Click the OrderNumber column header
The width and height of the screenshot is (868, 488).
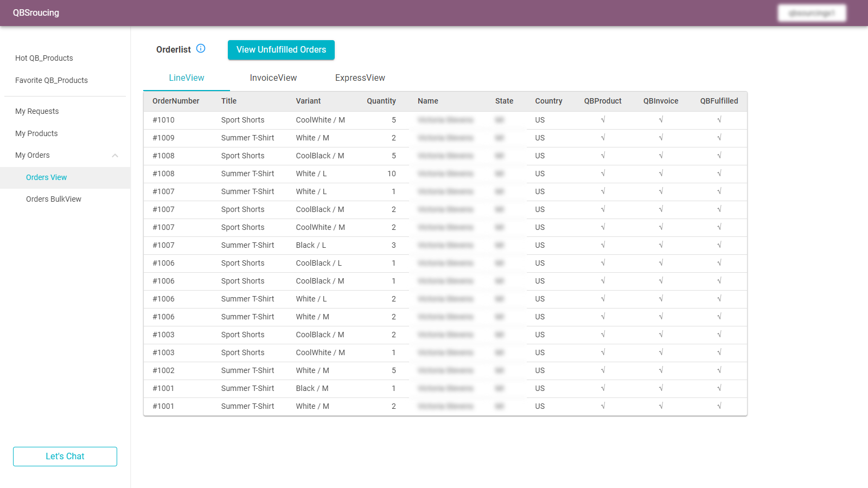point(176,101)
